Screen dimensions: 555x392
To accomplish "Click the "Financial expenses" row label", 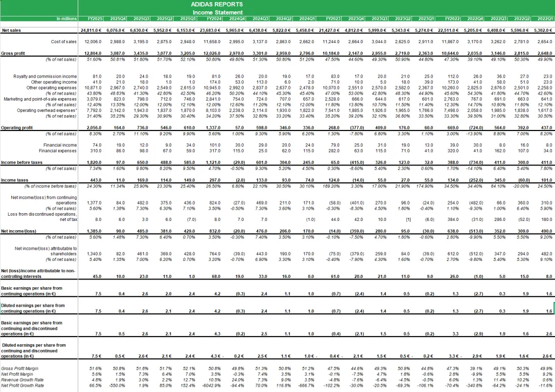I will [x=58, y=151].
